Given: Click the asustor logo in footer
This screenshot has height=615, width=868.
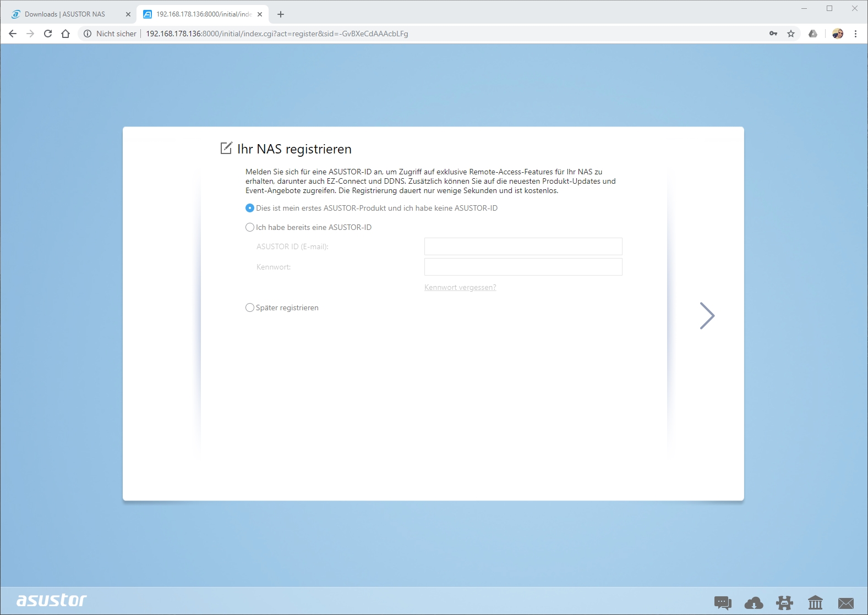Looking at the screenshot, I should pyautogui.click(x=52, y=600).
